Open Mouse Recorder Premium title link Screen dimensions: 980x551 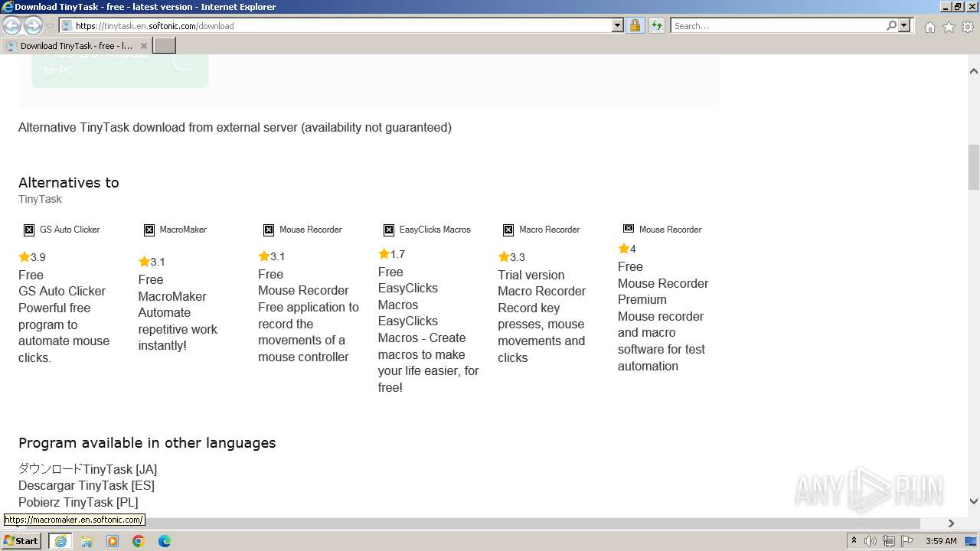click(x=663, y=292)
